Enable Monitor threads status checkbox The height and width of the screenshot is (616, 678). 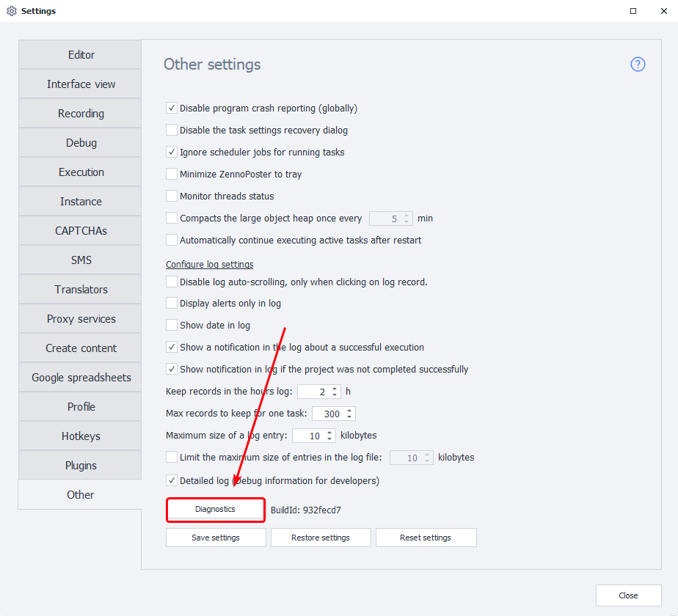pos(172,197)
